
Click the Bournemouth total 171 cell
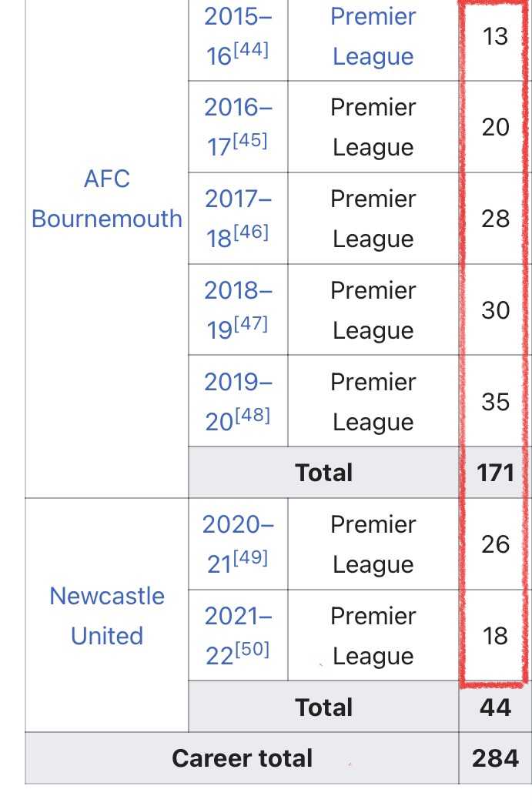click(495, 473)
